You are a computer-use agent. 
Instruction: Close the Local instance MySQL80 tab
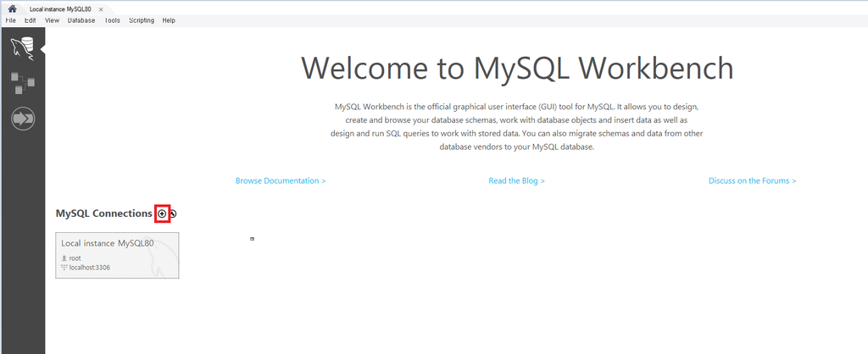pyautogui.click(x=101, y=9)
